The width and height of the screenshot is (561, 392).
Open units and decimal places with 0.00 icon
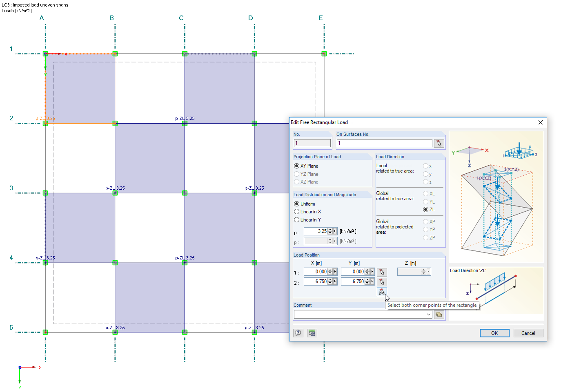(312, 333)
